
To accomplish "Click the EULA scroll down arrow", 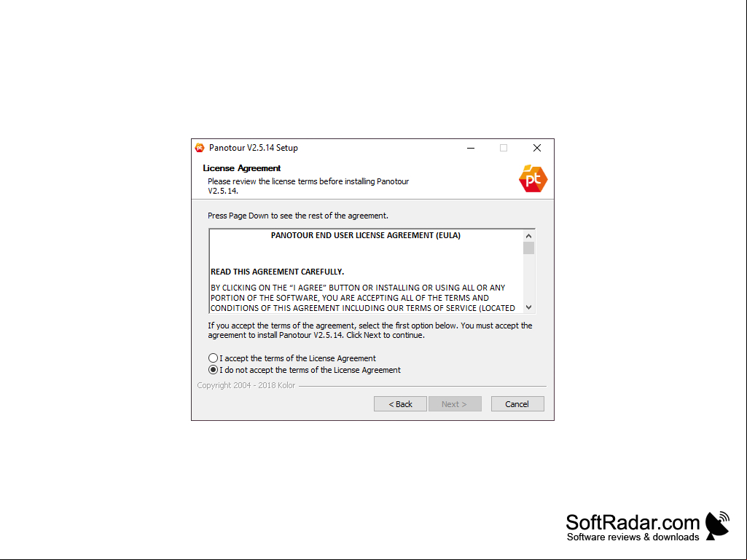I will click(x=528, y=307).
